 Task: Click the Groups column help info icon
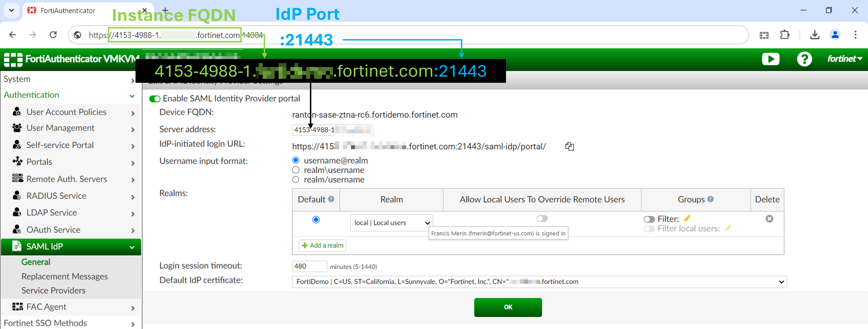point(711,199)
